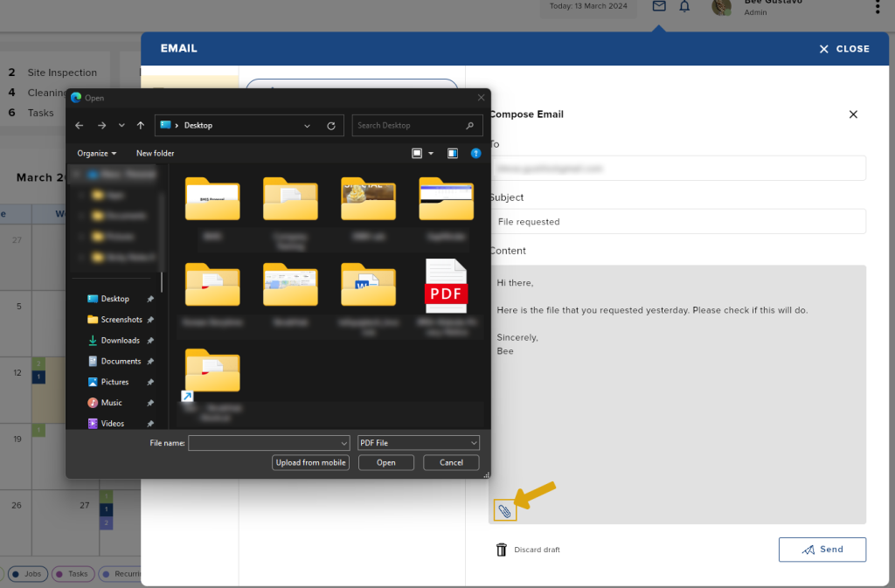The image size is (895, 588).
Task: Close the Open file dialog window
Action: click(482, 98)
